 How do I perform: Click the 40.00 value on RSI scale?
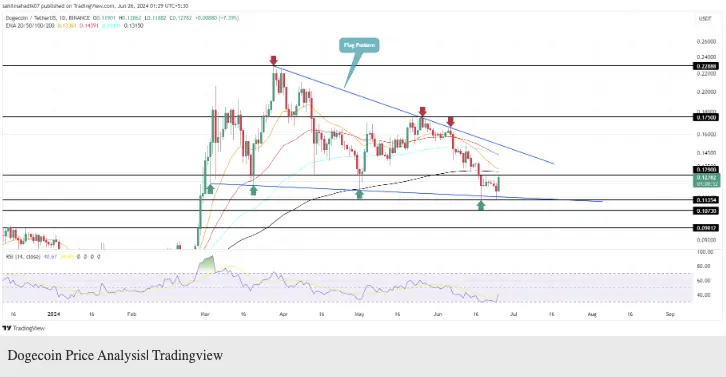pos(705,295)
